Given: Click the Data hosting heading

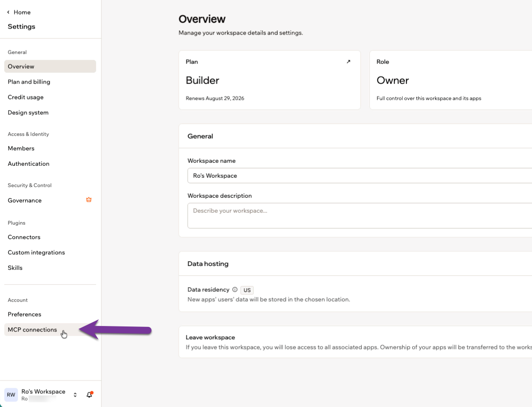Looking at the screenshot, I should (x=208, y=264).
